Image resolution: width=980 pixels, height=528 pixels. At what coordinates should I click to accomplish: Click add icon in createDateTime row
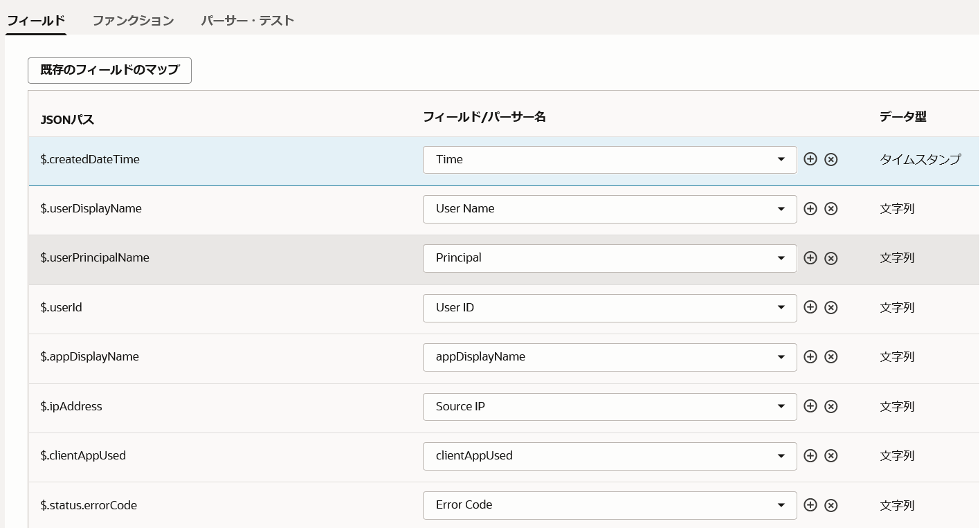tap(810, 159)
